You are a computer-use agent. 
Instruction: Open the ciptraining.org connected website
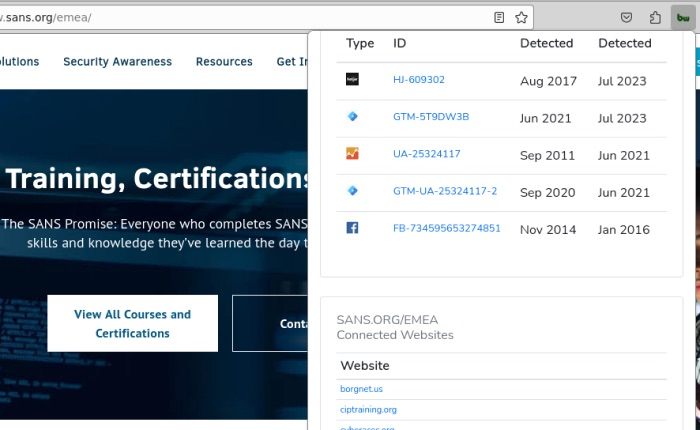click(x=368, y=409)
